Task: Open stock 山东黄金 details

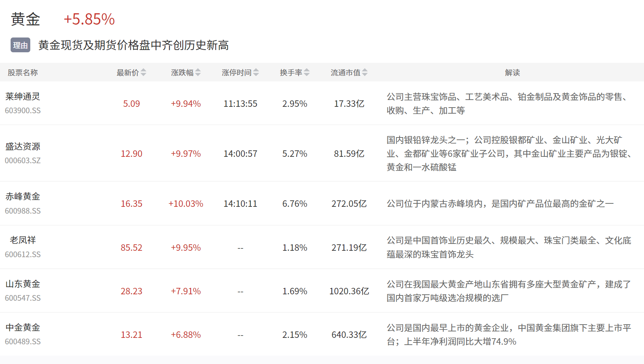Action: pyautogui.click(x=23, y=284)
